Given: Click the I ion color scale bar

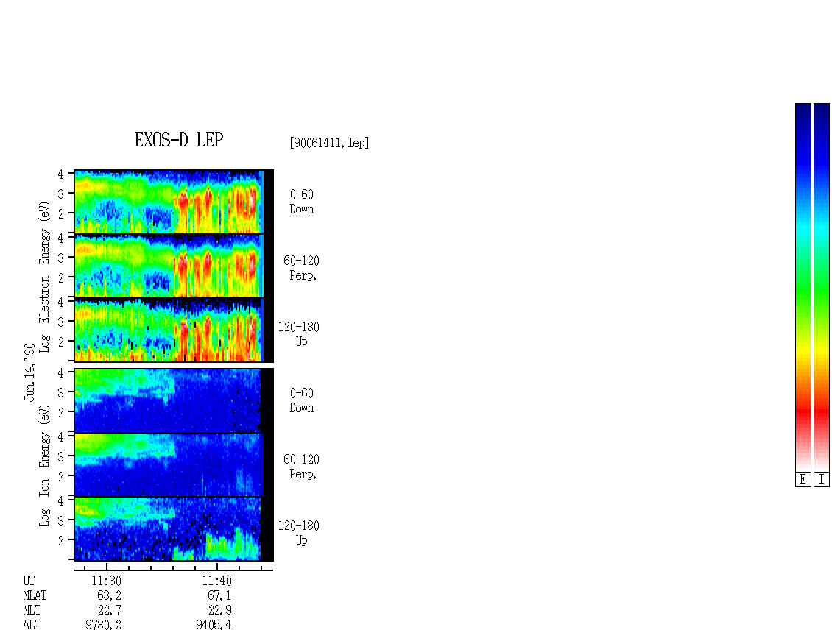Looking at the screenshot, I should point(822,287).
